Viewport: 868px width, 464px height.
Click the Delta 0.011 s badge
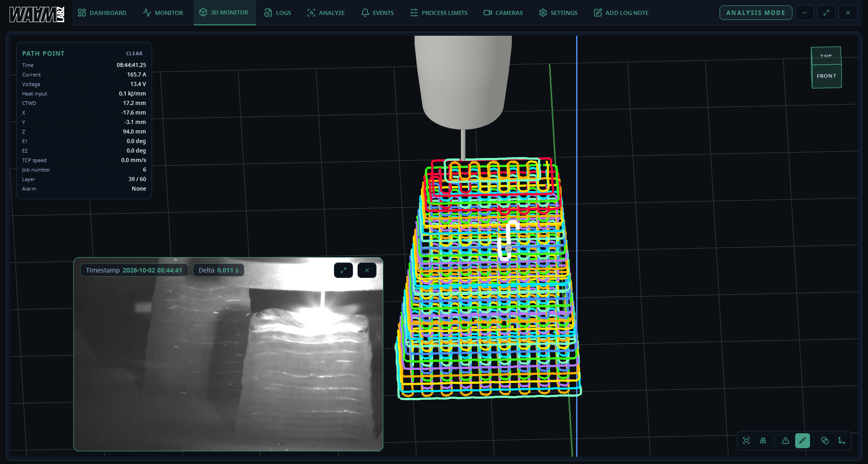point(219,270)
